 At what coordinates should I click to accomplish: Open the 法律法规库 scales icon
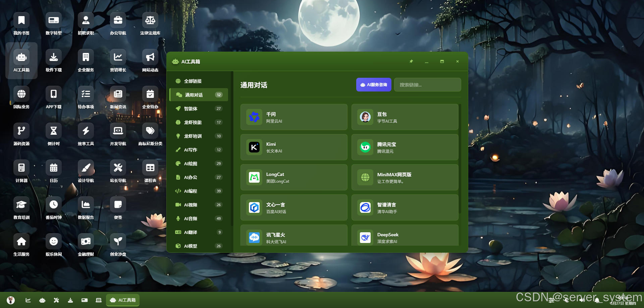(150, 24)
